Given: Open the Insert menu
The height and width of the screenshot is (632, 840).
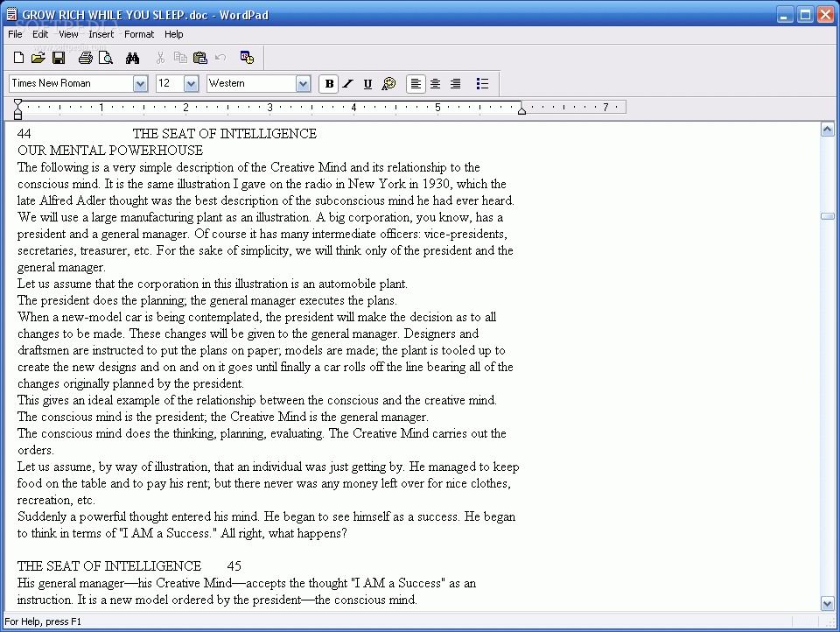Looking at the screenshot, I should 101,34.
